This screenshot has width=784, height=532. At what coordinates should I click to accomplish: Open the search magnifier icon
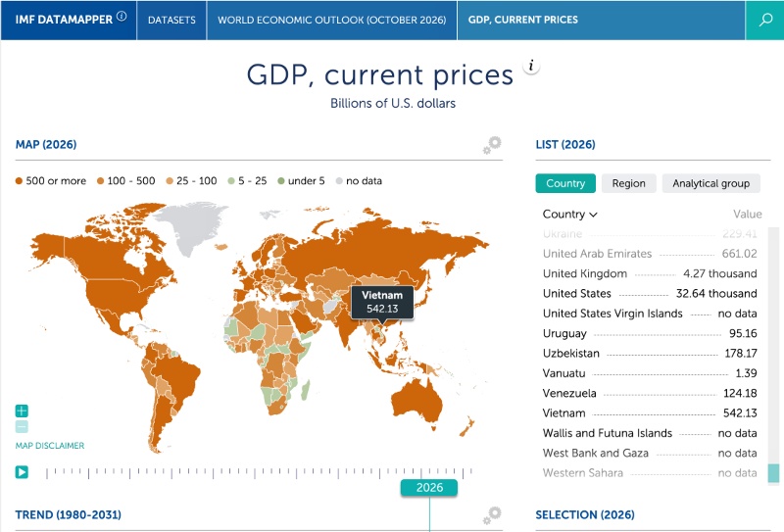[x=765, y=20]
